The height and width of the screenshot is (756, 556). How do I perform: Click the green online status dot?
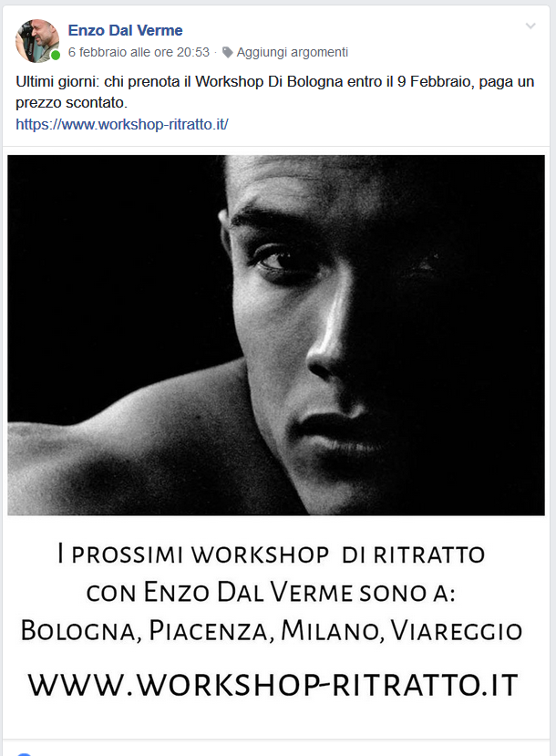point(56,55)
